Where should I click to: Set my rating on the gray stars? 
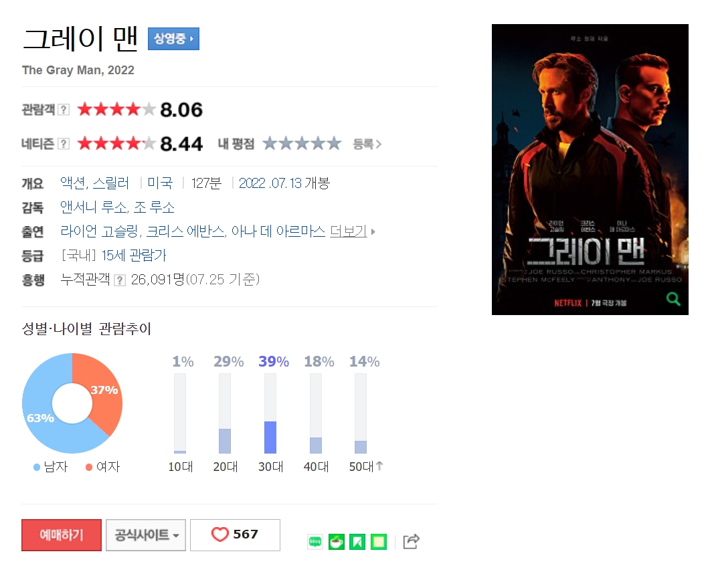coord(302,144)
